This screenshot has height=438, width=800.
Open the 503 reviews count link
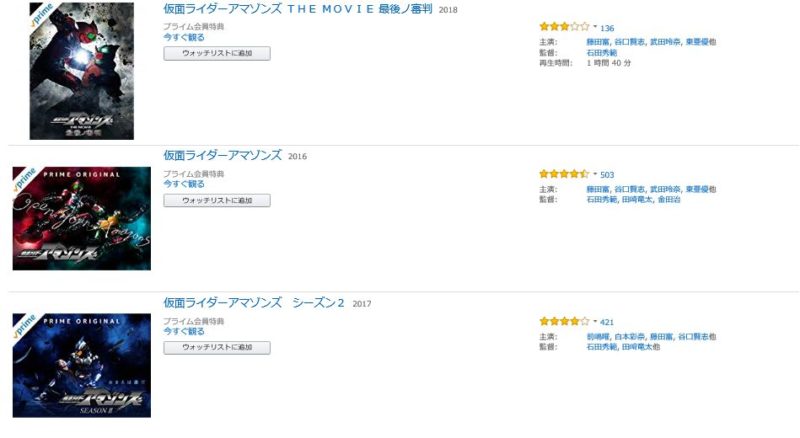[607, 175]
